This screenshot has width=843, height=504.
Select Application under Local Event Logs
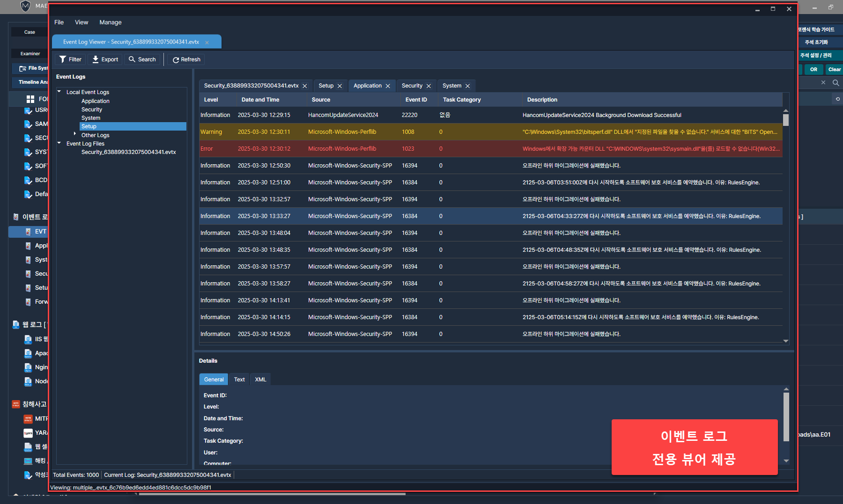(x=95, y=101)
